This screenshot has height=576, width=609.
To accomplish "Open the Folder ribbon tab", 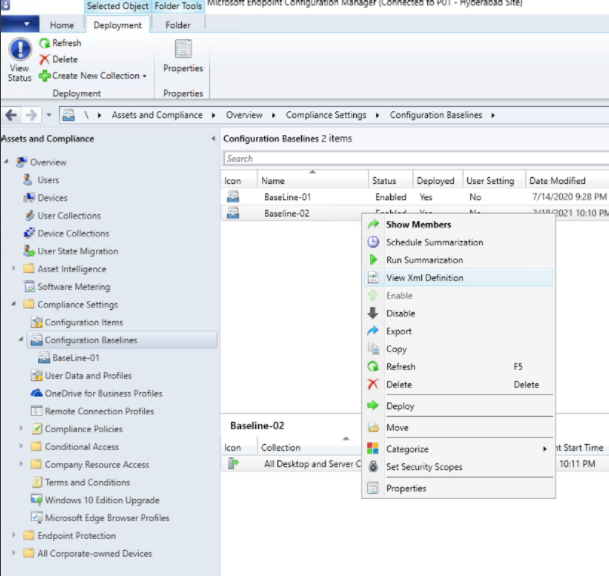I will point(178,25).
